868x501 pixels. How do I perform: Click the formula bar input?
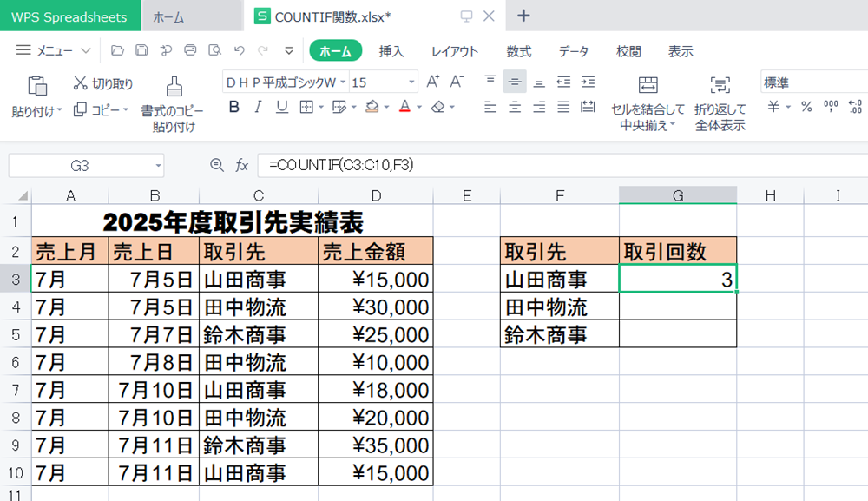[562, 165]
